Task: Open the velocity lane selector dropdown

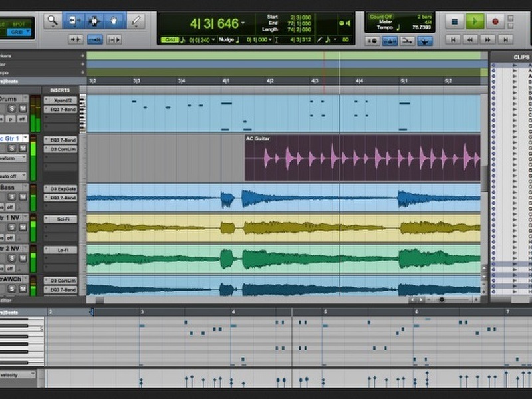Action: click(x=19, y=375)
